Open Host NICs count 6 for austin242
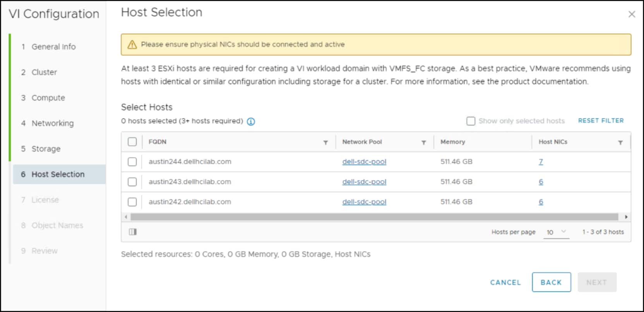This screenshot has height=312, width=644. pyautogui.click(x=541, y=202)
